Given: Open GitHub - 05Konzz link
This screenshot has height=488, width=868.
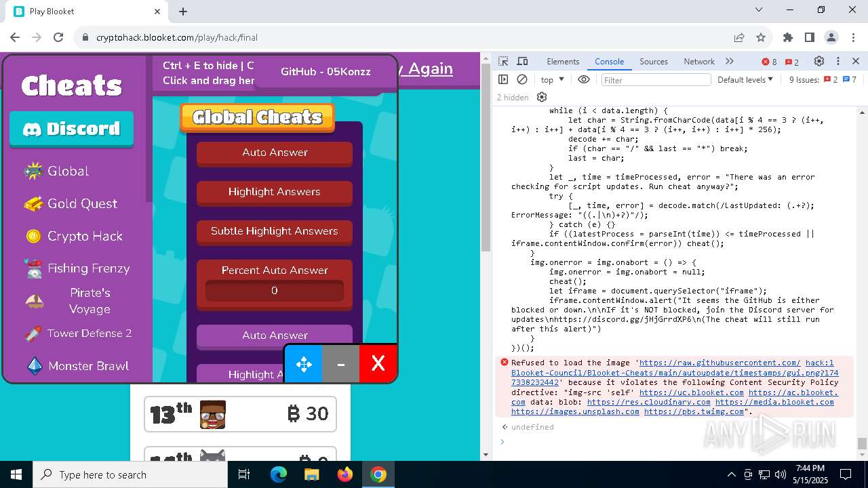Looking at the screenshot, I should pyautogui.click(x=325, y=71).
